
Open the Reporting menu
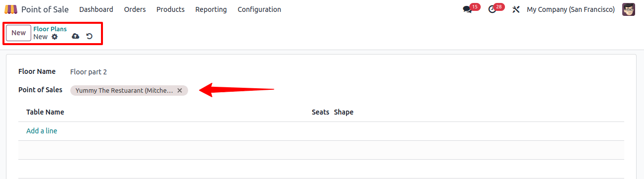click(211, 9)
